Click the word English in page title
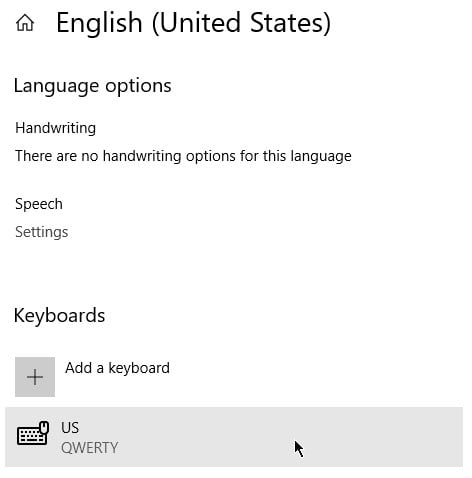The height and width of the screenshot is (478, 472). [x=99, y=23]
